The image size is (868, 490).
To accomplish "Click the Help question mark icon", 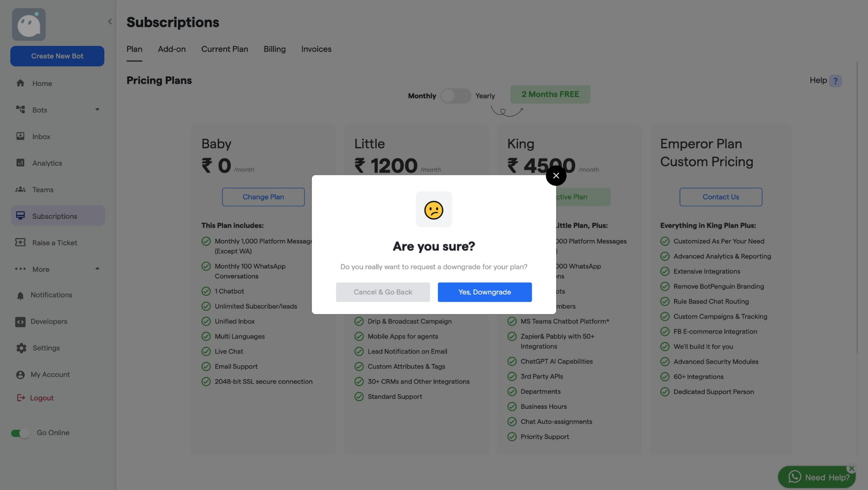I will pyautogui.click(x=835, y=81).
